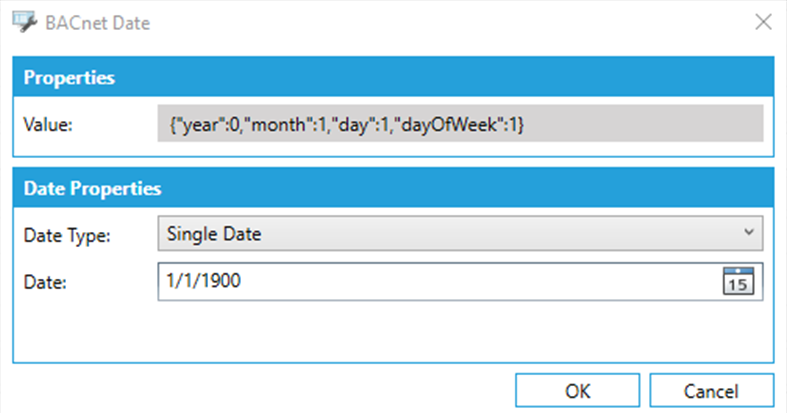Open the calendar date picker icon
The width and height of the screenshot is (787, 413).
pos(736,281)
